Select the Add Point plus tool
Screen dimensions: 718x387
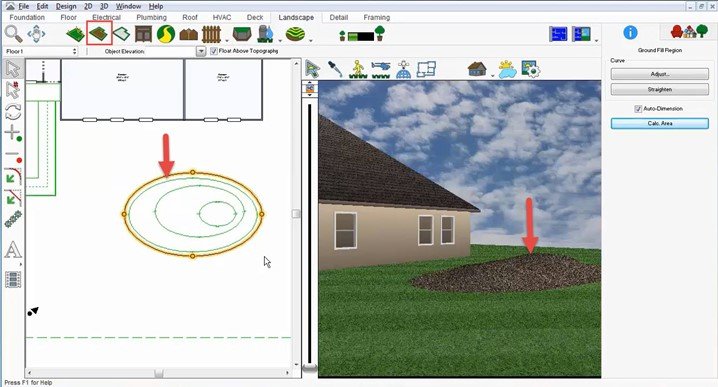(x=13, y=133)
